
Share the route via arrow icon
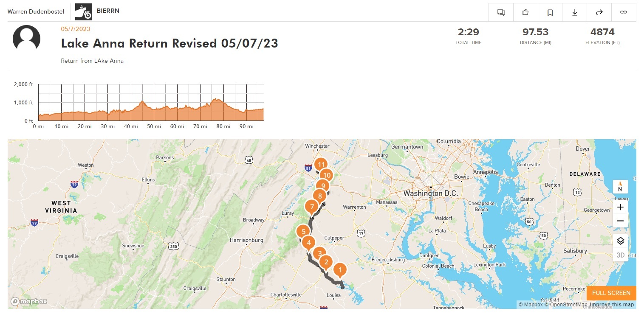[599, 12]
